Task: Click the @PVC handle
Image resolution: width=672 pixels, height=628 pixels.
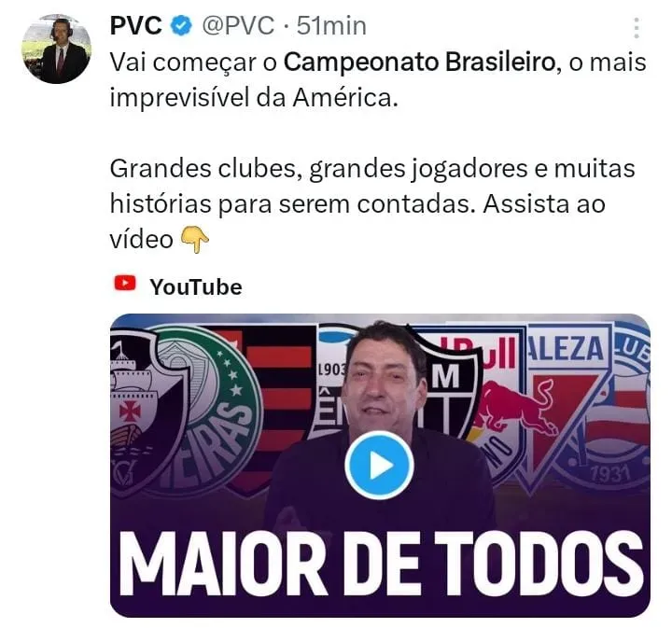Action: click(x=238, y=26)
